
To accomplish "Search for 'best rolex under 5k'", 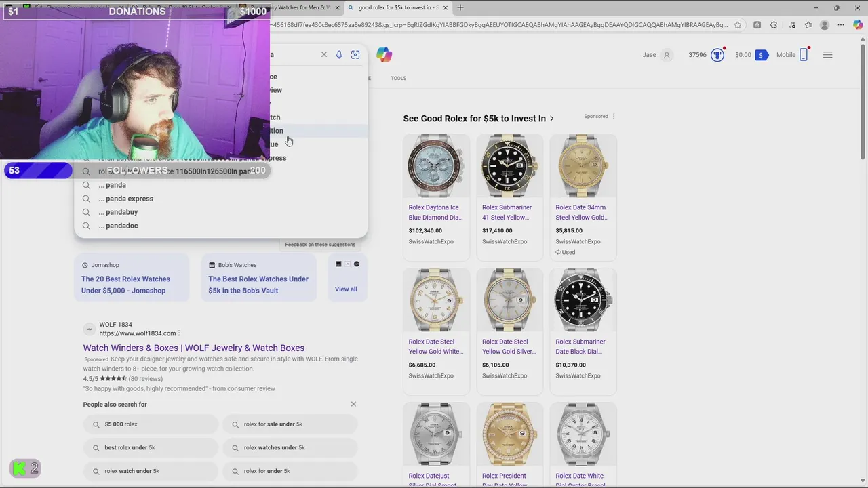I will pos(151,447).
